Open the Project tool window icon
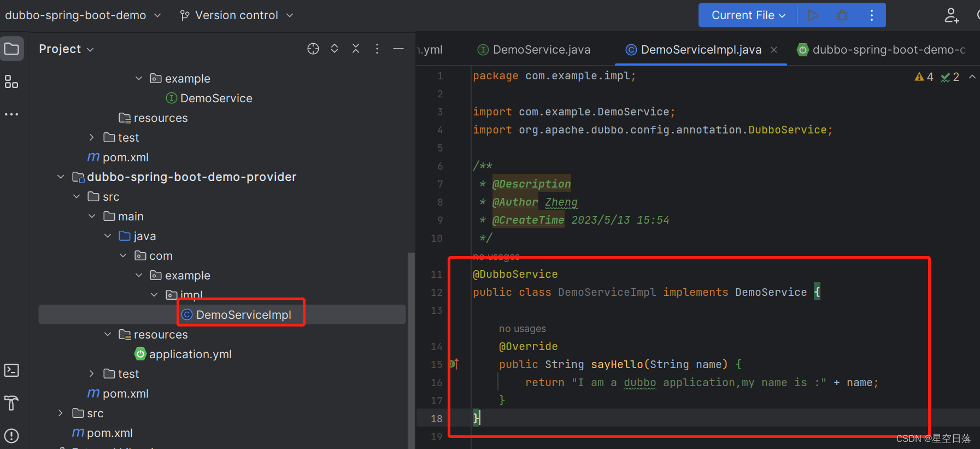This screenshot has width=980, height=449. 11,49
